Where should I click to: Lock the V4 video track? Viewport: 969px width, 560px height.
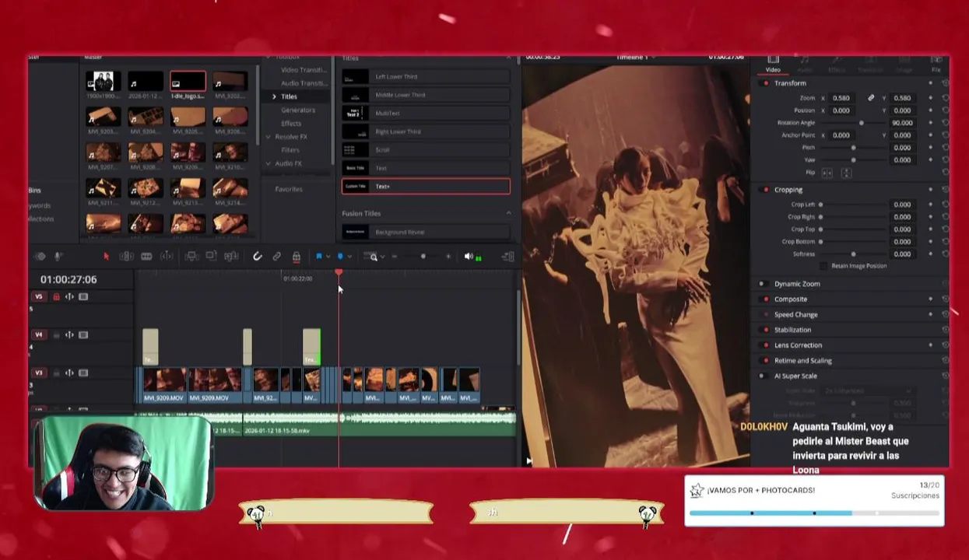click(56, 334)
